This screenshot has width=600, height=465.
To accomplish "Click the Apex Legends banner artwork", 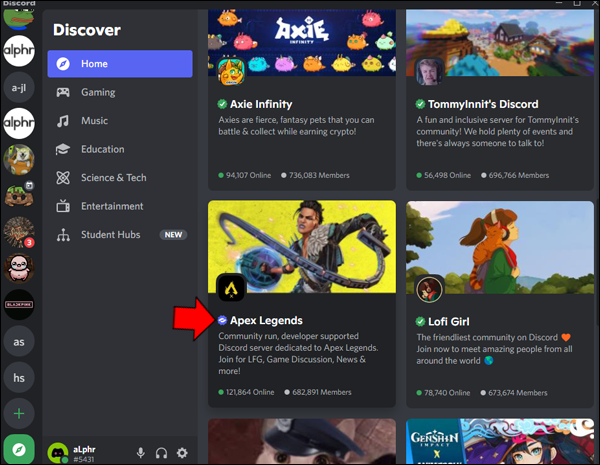I will (x=302, y=247).
